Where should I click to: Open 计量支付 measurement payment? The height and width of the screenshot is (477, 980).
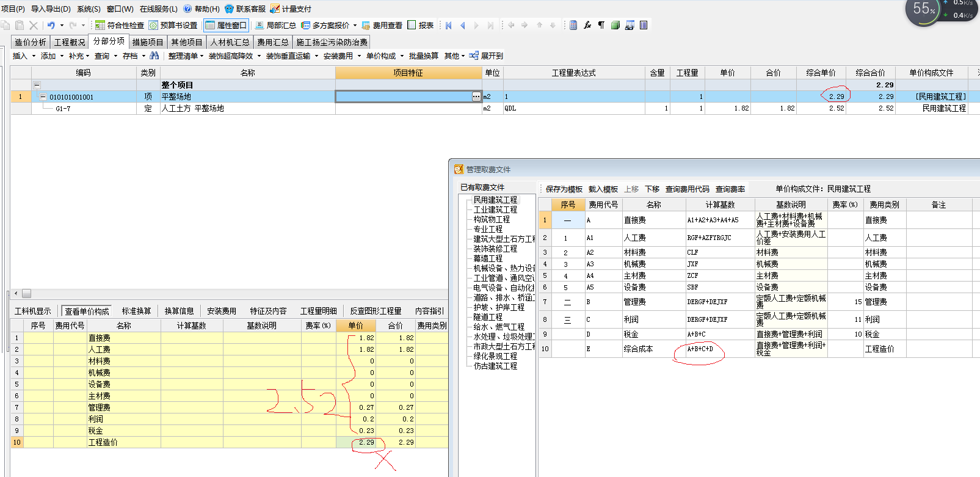click(x=291, y=9)
